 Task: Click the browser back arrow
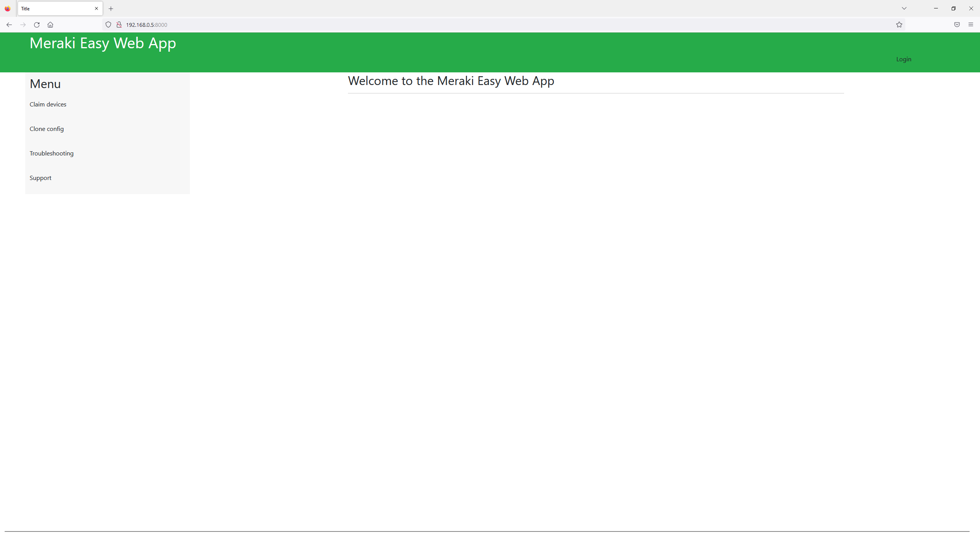click(x=9, y=25)
